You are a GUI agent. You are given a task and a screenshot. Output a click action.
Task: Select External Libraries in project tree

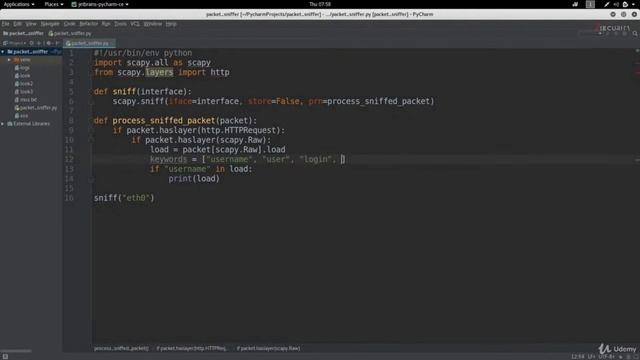pyautogui.click(x=29, y=124)
